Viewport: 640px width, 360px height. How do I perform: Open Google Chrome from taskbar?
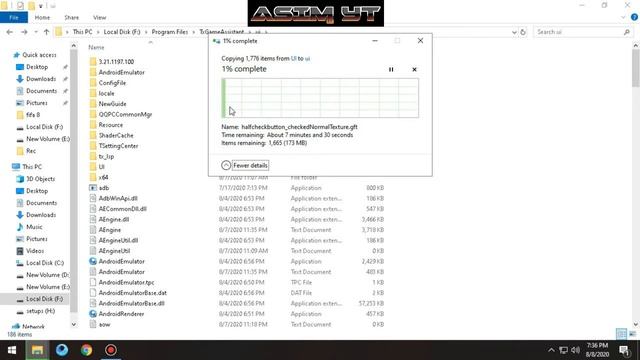coord(86,350)
